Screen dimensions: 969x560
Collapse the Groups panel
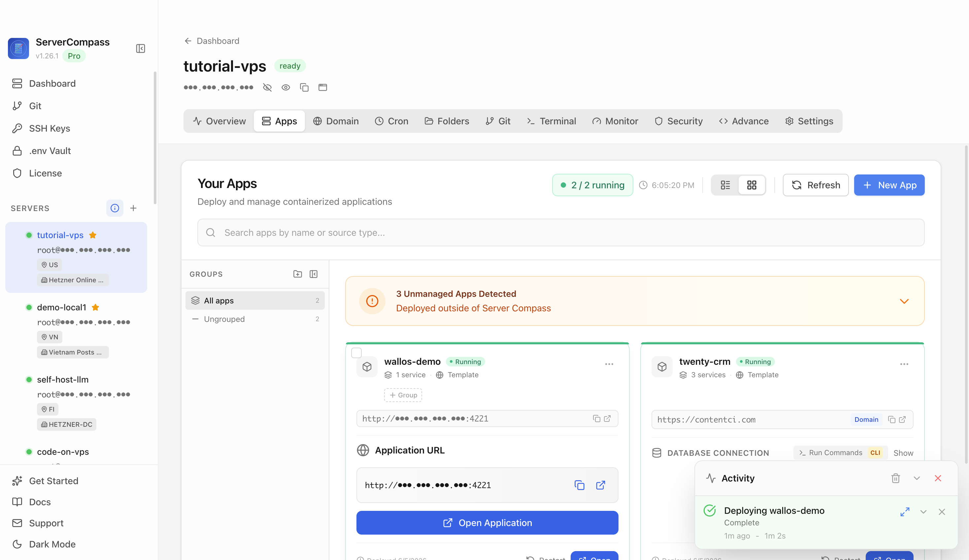click(x=314, y=274)
